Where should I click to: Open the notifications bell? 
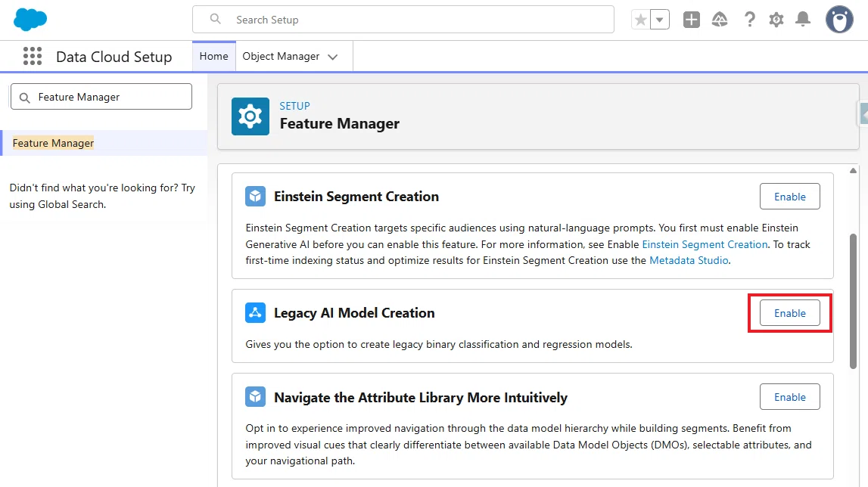803,20
